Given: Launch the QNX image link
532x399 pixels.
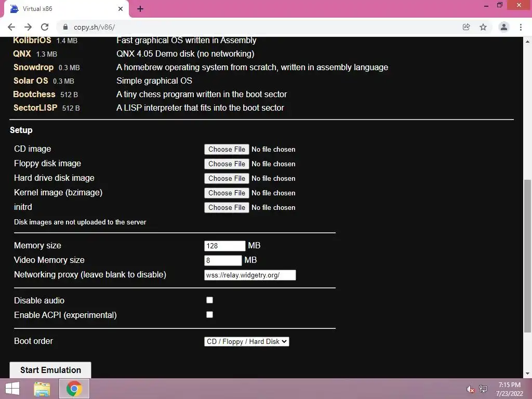Looking at the screenshot, I should pos(22,54).
